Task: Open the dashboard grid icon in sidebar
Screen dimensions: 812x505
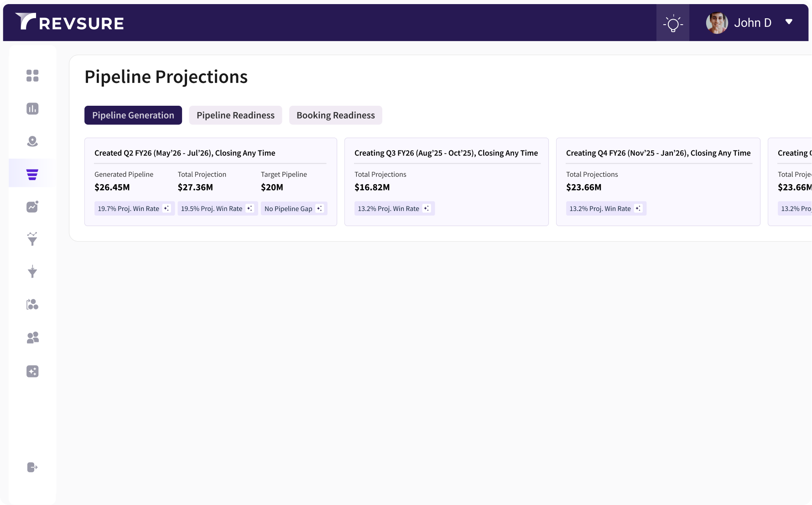Action: click(32, 76)
